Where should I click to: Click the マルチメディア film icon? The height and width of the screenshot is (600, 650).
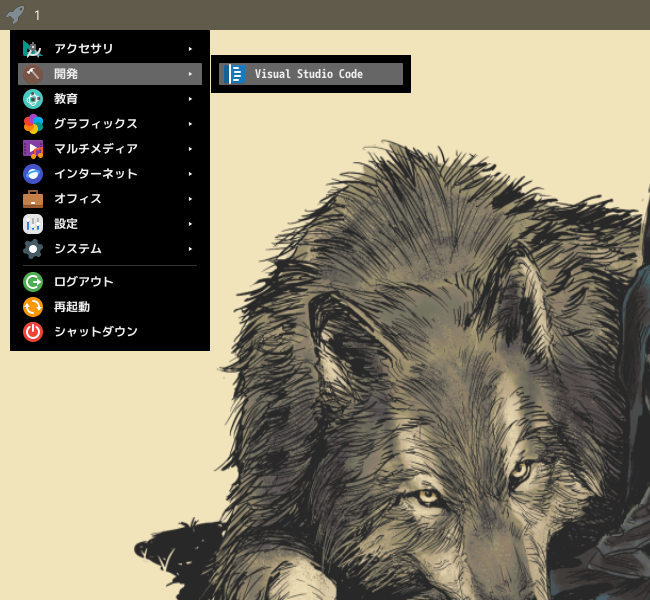coord(33,149)
